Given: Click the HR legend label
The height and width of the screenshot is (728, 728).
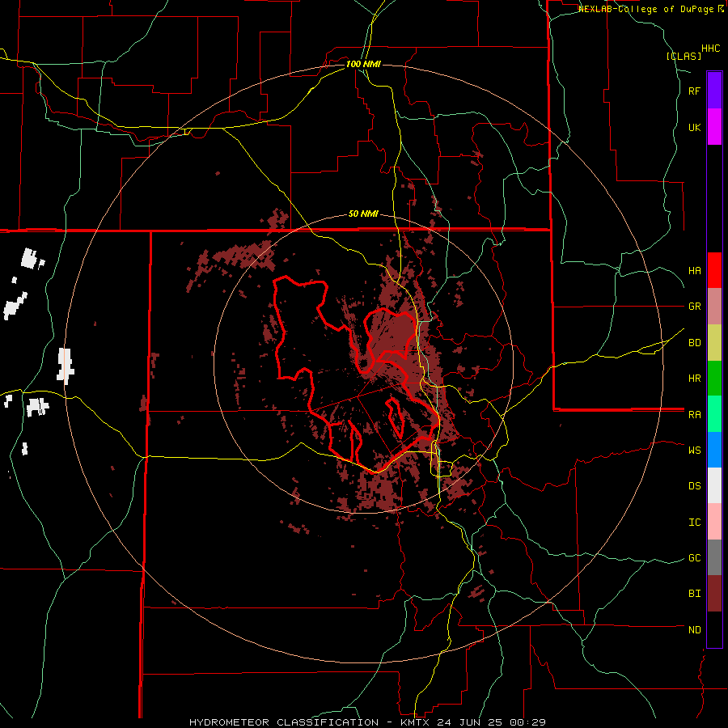Looking at the screenshot, I should click(694, 379).
